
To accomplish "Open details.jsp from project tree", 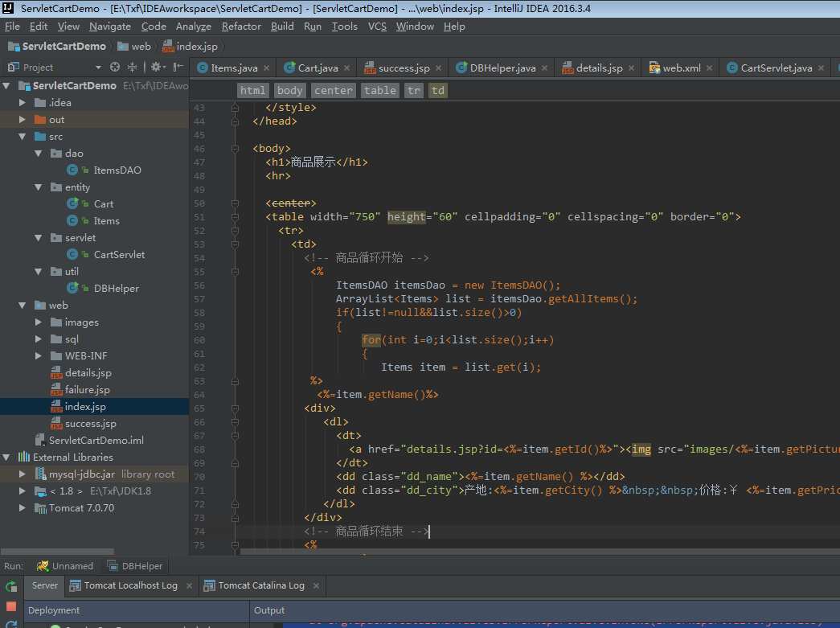I will (88, 372).
